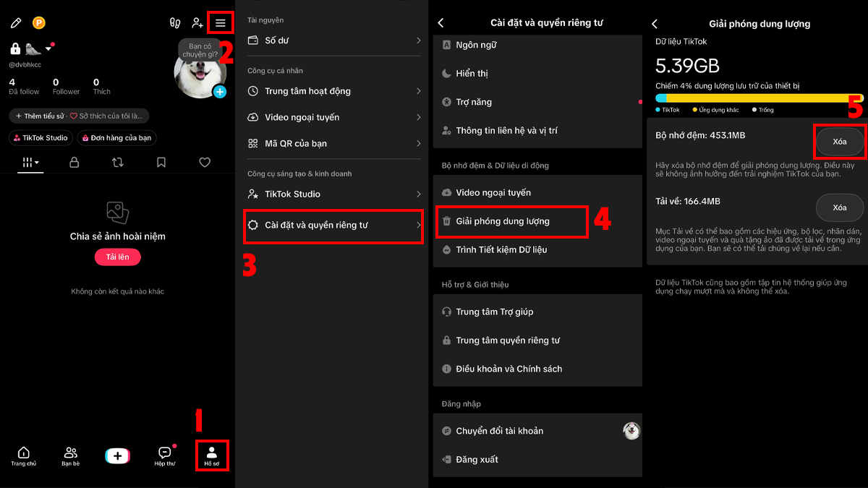Viewport: 868px width, 488px height.
Task: Open the Hồ sơ profile tab
Action: [x=212, y=456]
